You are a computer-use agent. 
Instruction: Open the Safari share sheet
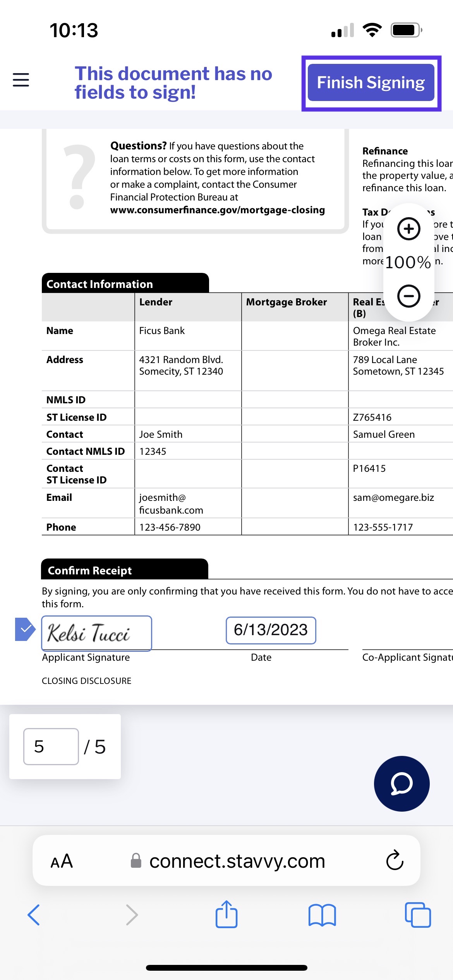pos(226,914)
